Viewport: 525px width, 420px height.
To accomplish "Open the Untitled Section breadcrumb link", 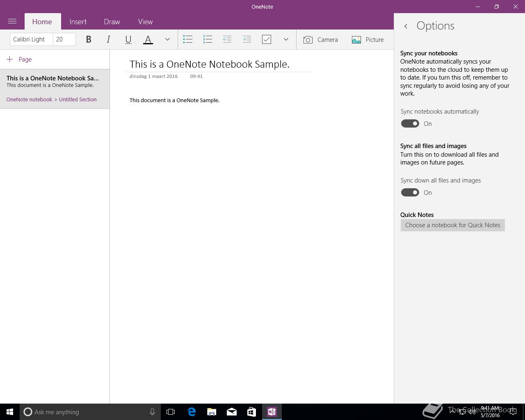I will coord(78,99).
